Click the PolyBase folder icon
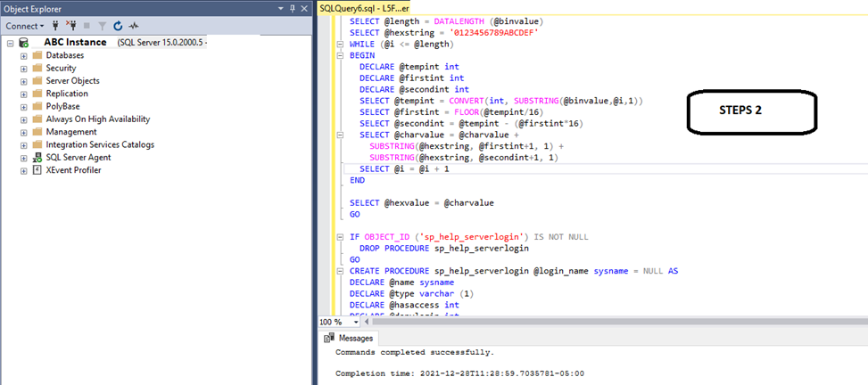The width and height of the screenshot is (868, 385). [37, 106]
